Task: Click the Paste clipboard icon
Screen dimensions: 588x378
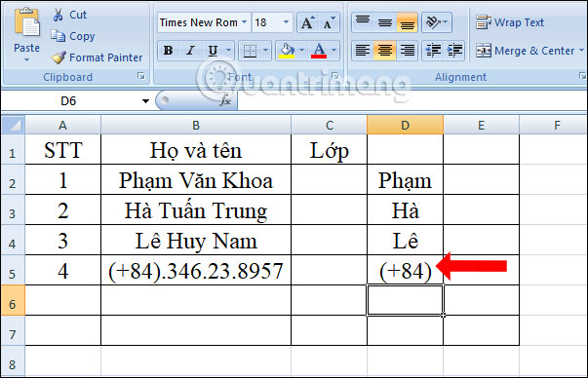Action: [x=26, y=23]
